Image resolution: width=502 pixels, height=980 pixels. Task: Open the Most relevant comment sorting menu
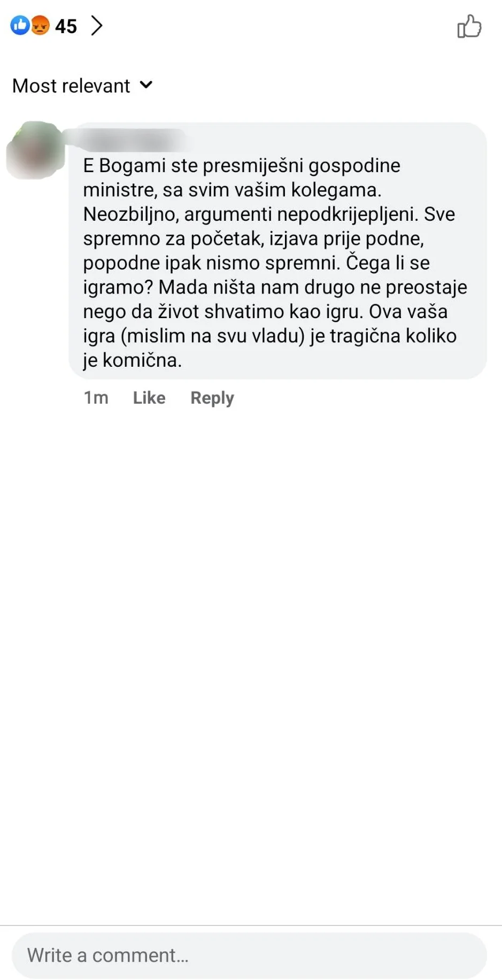[82, 86]
